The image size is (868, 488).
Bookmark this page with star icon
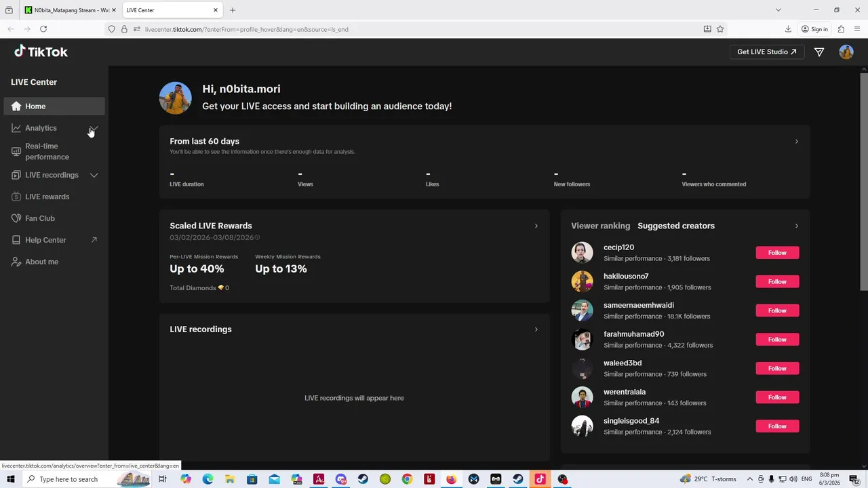[720, 29]
